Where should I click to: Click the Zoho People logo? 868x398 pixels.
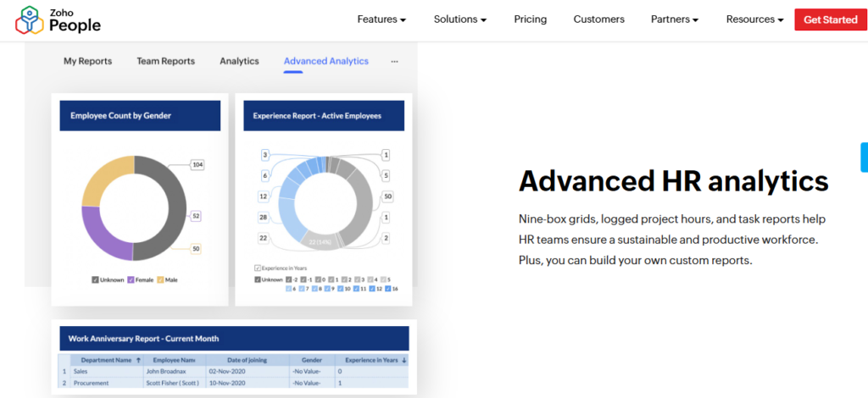(x=58, y=20)
